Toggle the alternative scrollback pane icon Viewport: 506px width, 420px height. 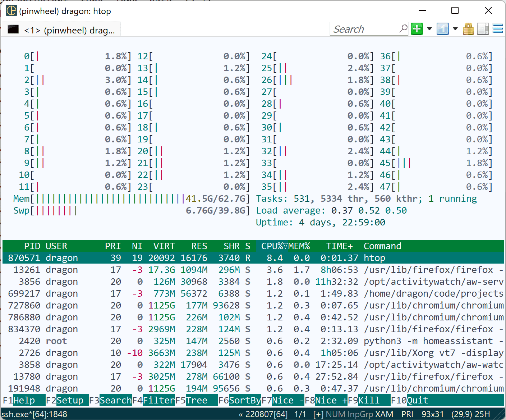coord(483,29)
